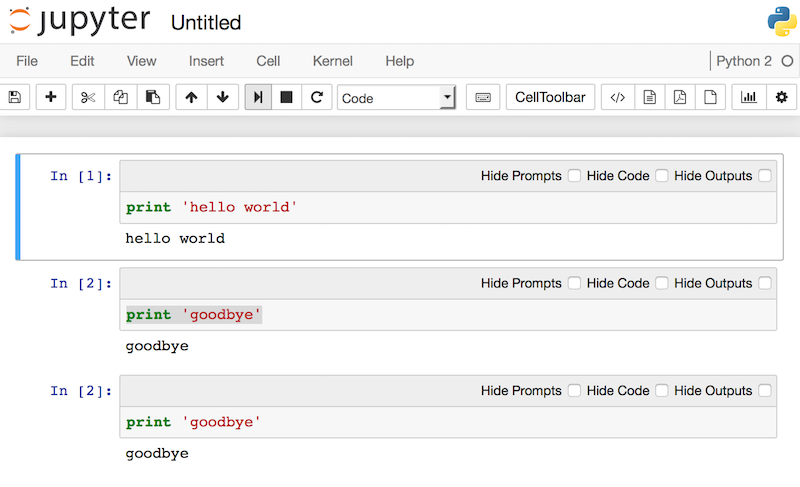Check Hide Code on the first goodbye cell
This screenshot has height=487, width=800.
pyautogui.click(x=662, y=283)
